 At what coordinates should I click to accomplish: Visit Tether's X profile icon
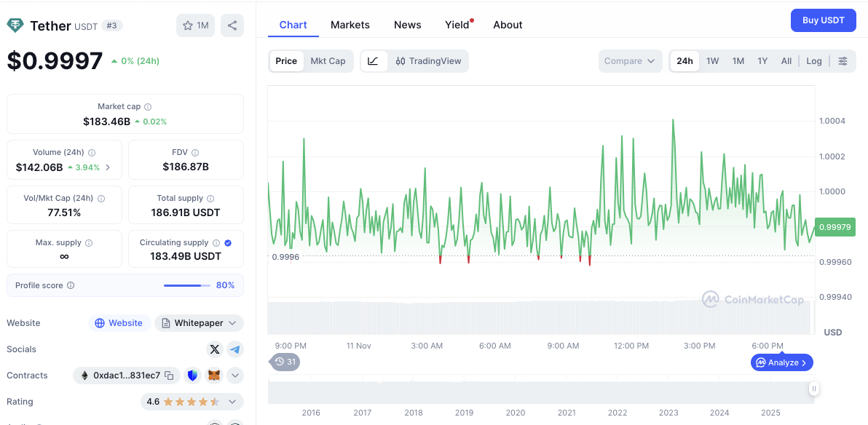click(214, 349)
